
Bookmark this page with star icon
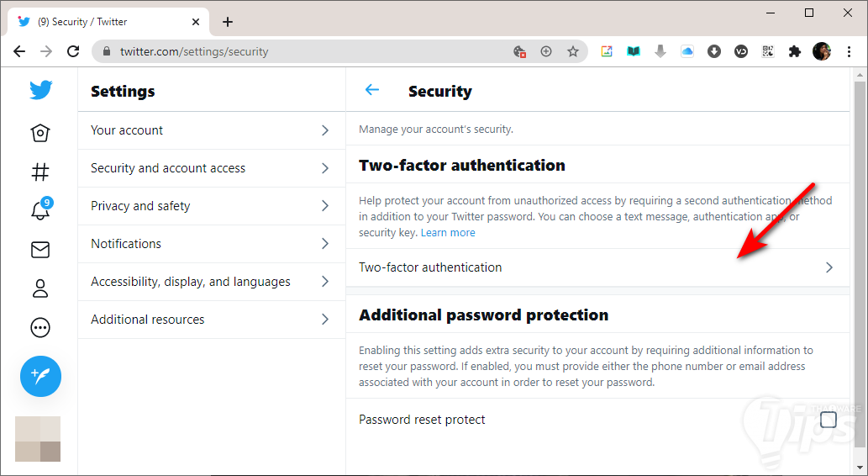(x=573, y=51)
